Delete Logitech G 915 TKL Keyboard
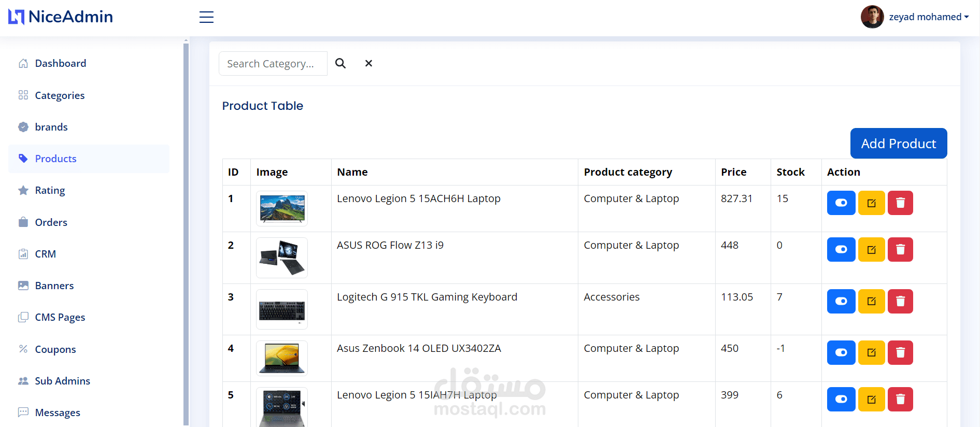 coord(900,301)
